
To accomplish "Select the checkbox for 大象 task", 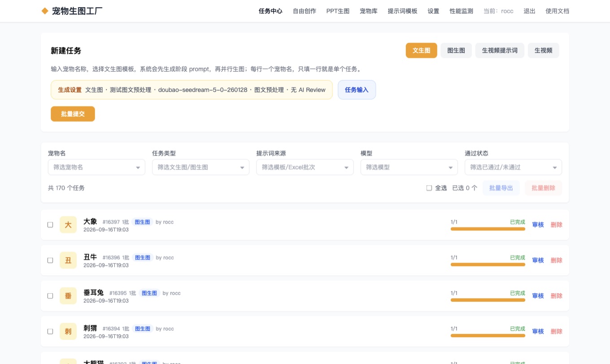I will click(x=50, y=225).
